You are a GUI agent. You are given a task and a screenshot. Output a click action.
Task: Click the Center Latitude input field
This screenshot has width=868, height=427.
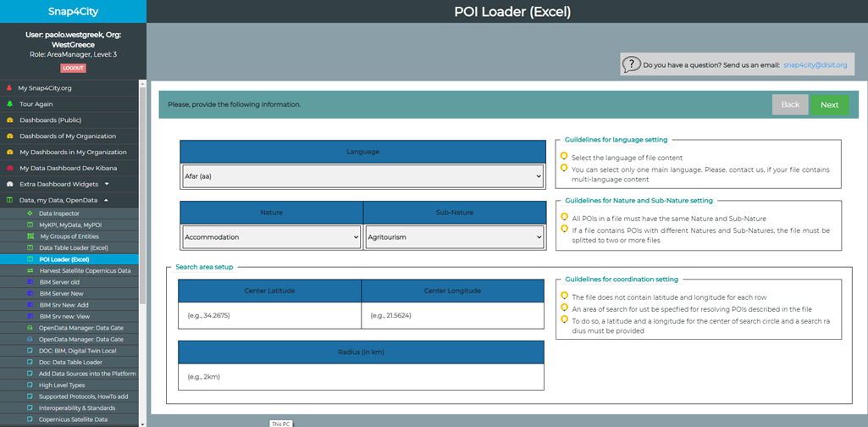(x=269, y=315)
